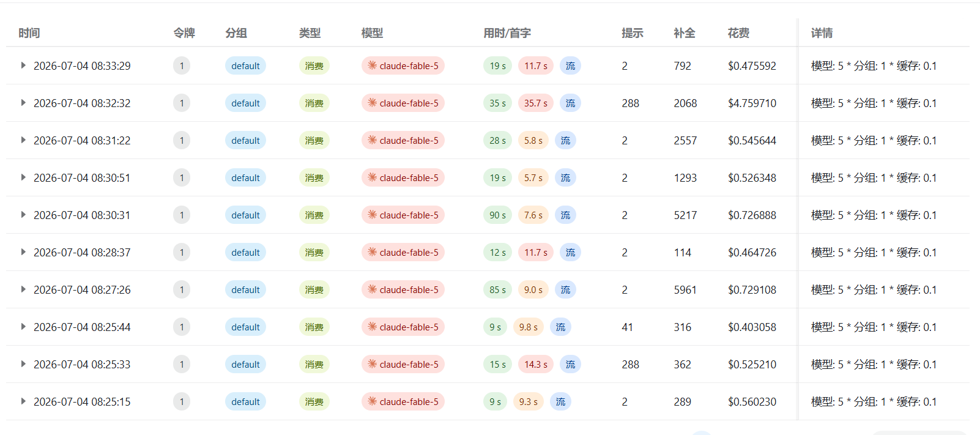Image resolution: width=980 pixels, height=435 pixels.
Task: Click the 35.7 s first-token badge
Action: (536, 103)
